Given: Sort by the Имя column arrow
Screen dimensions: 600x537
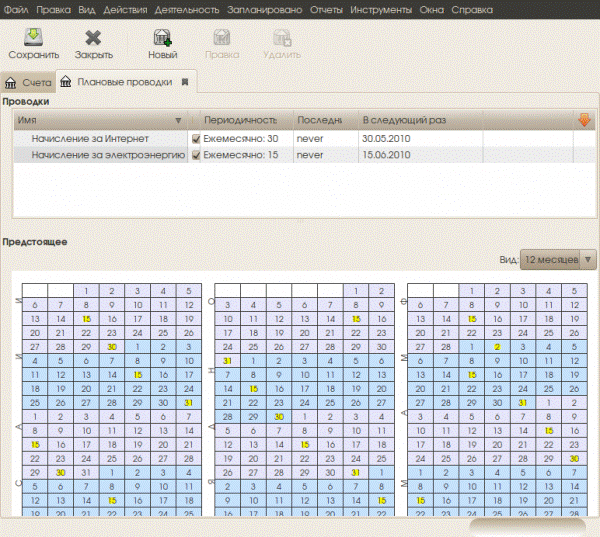Looking at the screenshot, I should click(178, 121).
